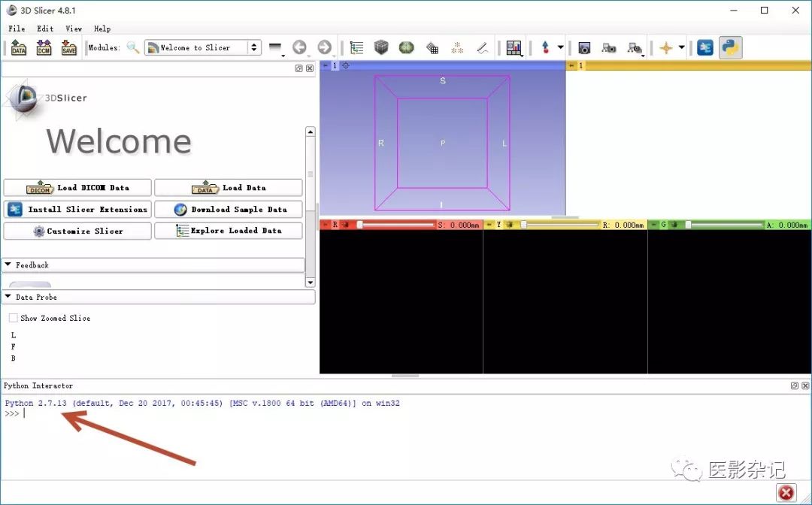This screenshot has width=812, height=505.
Task: Toggle Green slice visibility in 3D view
Action: click(x=674, y=225)
